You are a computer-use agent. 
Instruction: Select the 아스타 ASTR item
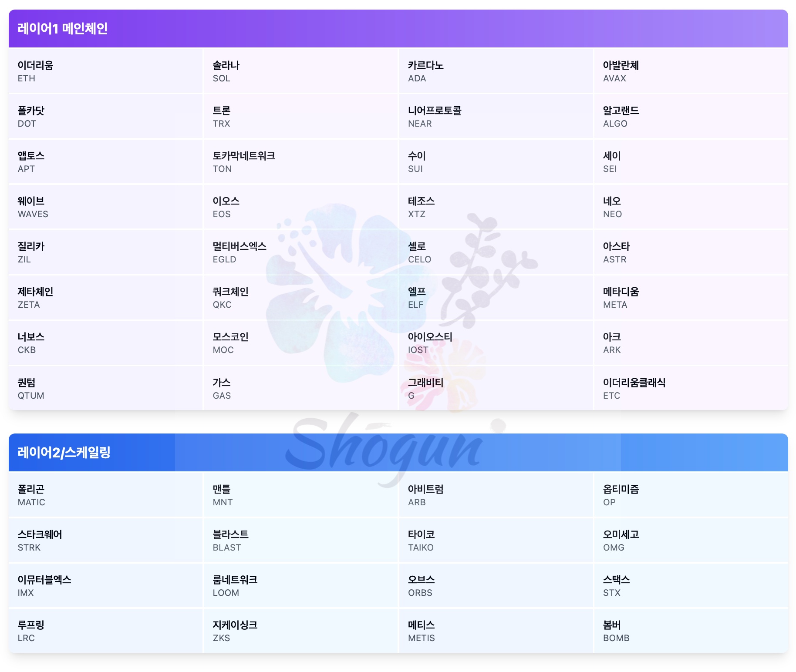click(691, 252)
